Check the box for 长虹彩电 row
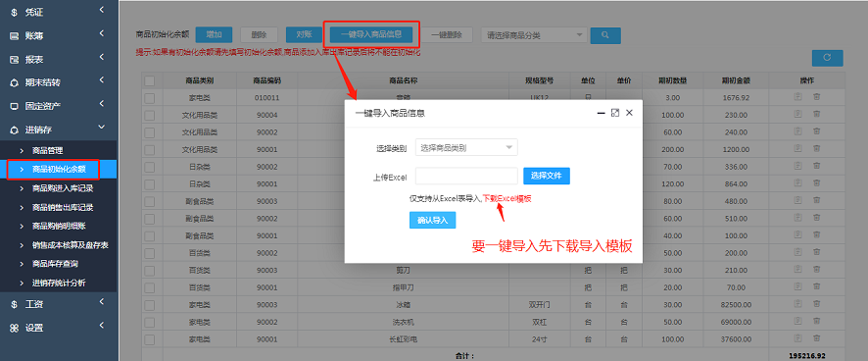Screen dimensions: 868x361 pos(150,339)
